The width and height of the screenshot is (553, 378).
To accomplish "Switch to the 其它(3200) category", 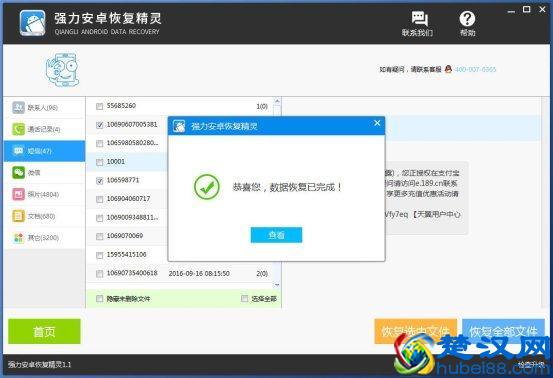I will point(44,238).
